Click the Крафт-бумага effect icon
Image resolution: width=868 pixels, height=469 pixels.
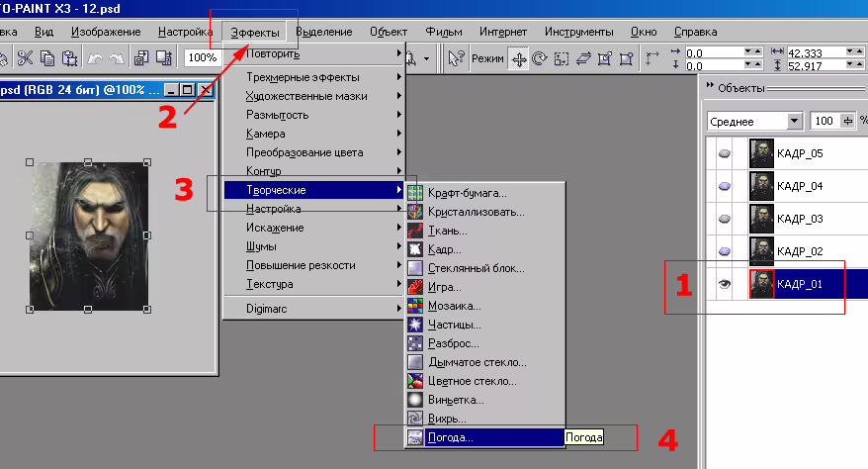415,193
